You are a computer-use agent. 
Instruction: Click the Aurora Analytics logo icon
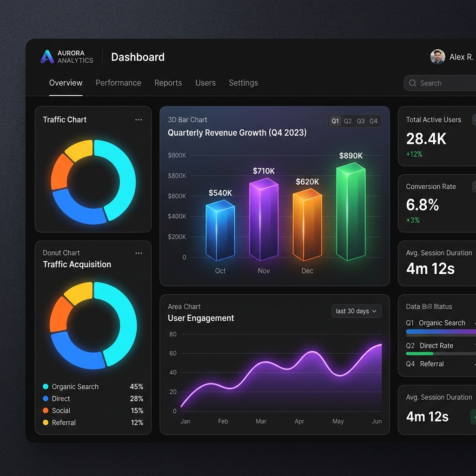tap(47, 57)
